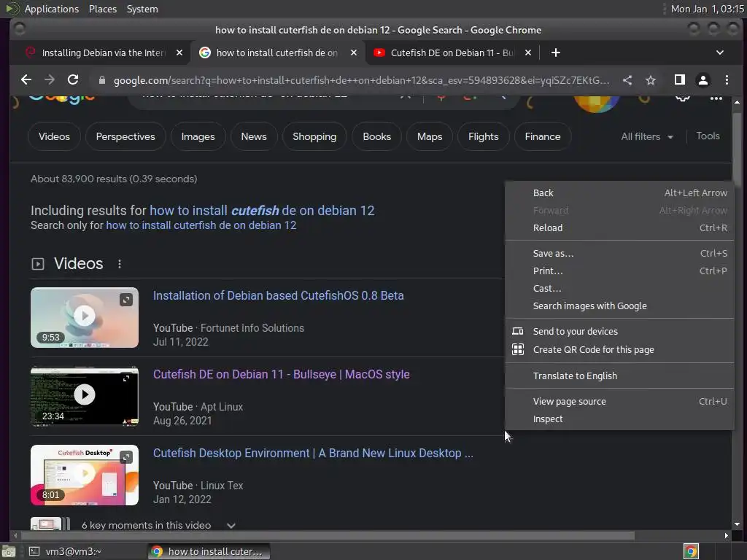Image resolution: width=747 pixels, height=560 pixels.
Task: Open Installation of Debian based CutefishOS link
Action: click(x=278, y=296)
